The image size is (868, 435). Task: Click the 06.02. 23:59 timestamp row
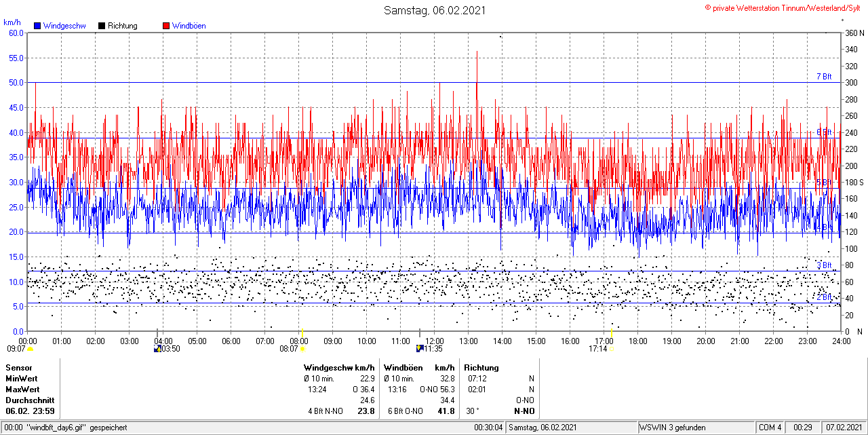pyautogui.click(x=30, y=411)
